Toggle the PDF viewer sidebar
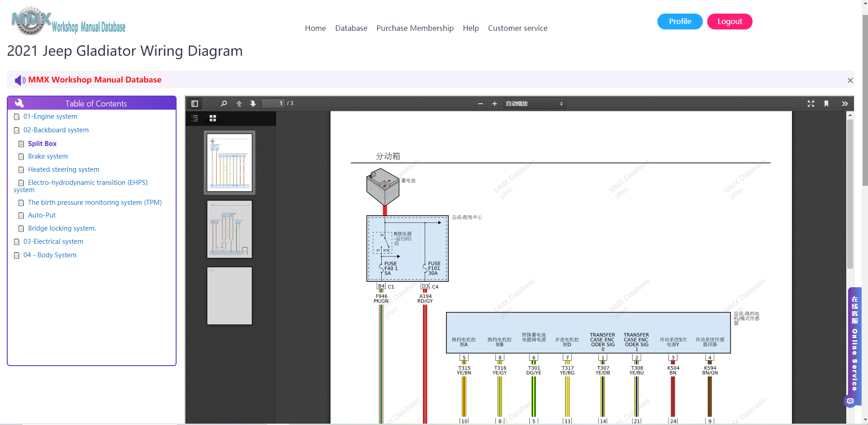Screen dimensions: 868x425 click(x=195, y=104)
